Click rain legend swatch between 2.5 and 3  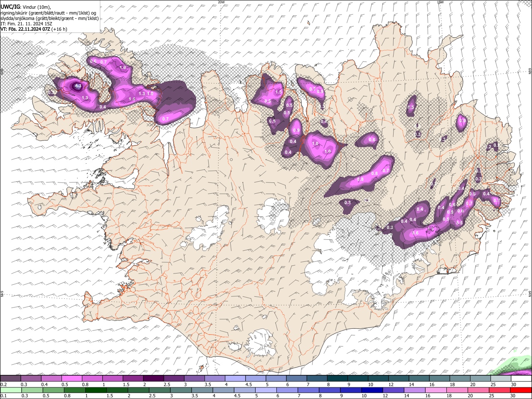click(x=160, y=390)
